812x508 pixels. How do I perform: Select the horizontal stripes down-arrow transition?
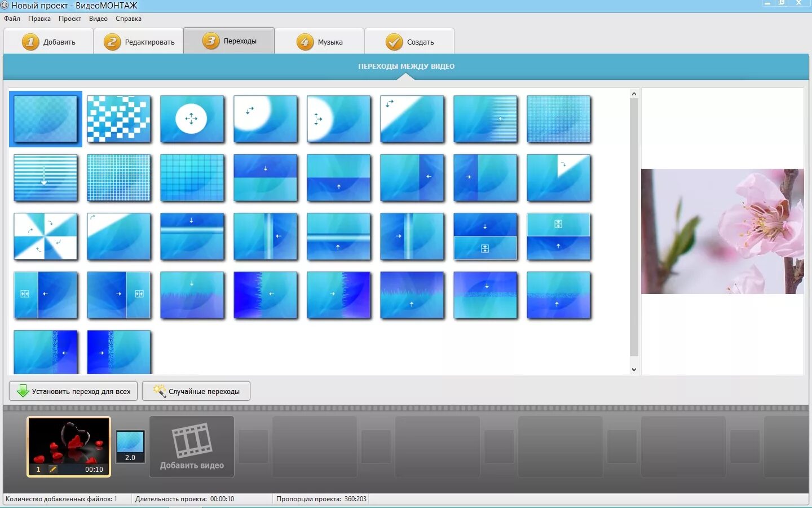46,178
